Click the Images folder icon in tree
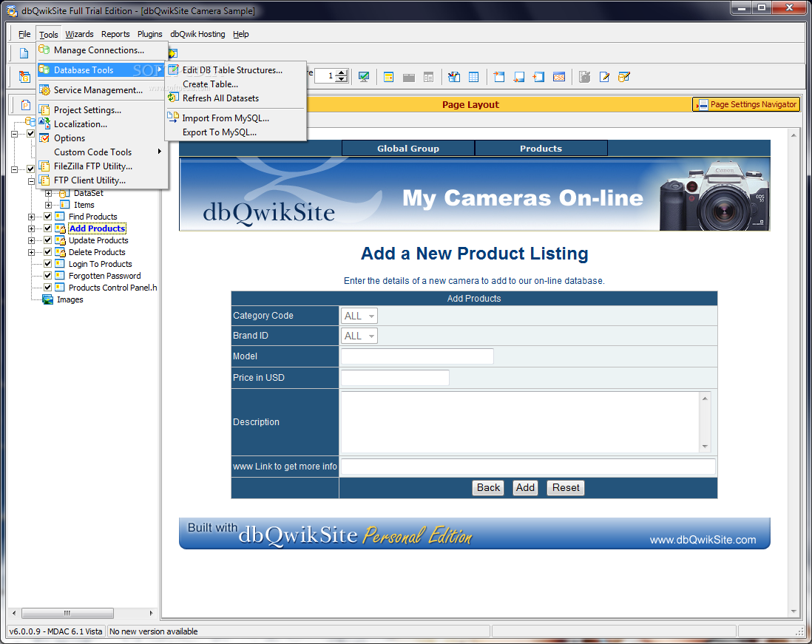The height and width of the screenshot is (644, 812). point(47,299)
